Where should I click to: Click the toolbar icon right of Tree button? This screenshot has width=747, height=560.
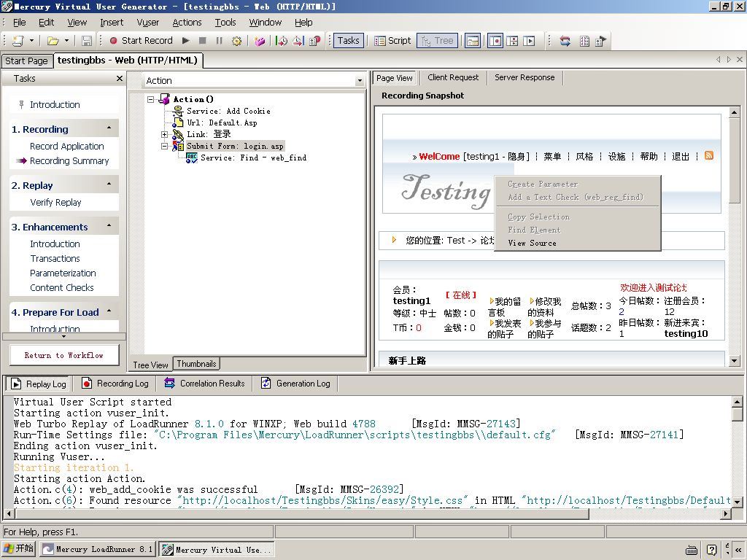pos(473,41)
